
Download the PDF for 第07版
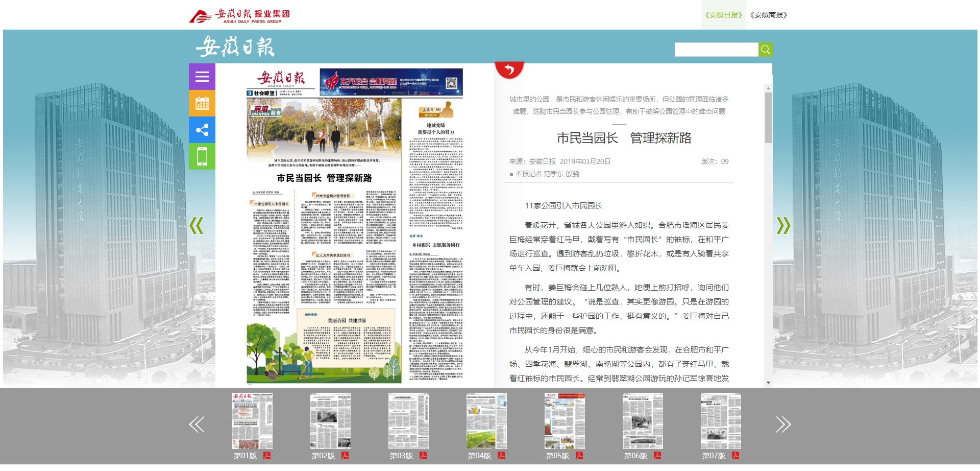(736, 456)
